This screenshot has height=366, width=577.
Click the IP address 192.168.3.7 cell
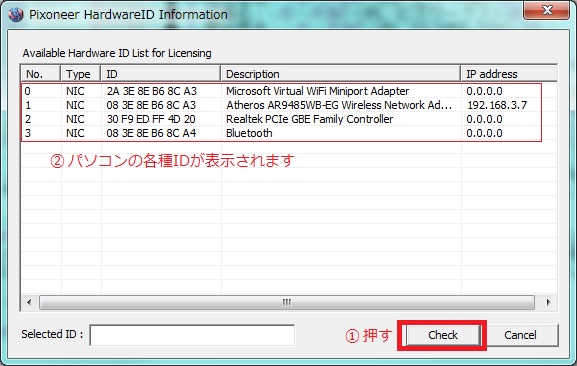(x=497, y=105)
